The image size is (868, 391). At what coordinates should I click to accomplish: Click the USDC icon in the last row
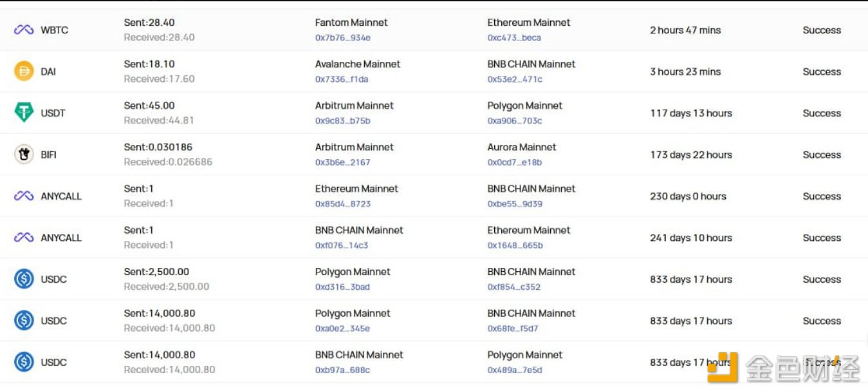pyautogui.click(x=24, y=362)
